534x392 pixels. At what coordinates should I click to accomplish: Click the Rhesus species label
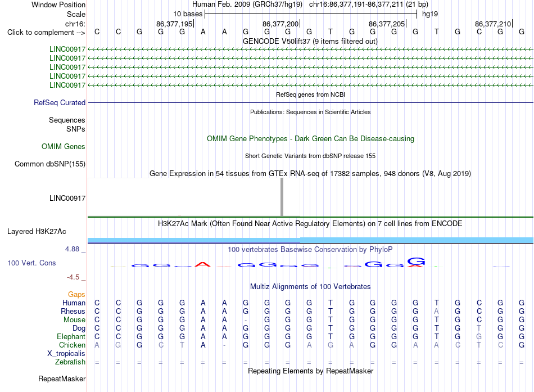(73, 311)
